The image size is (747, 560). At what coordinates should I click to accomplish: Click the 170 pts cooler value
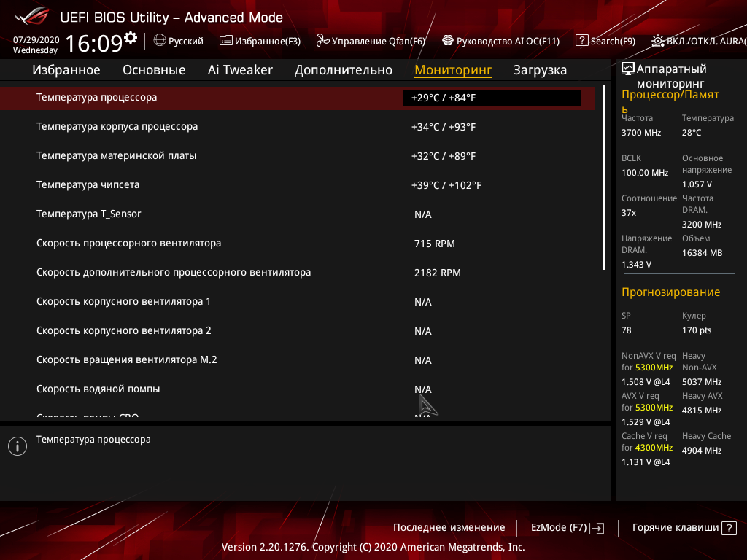[697, 330]
